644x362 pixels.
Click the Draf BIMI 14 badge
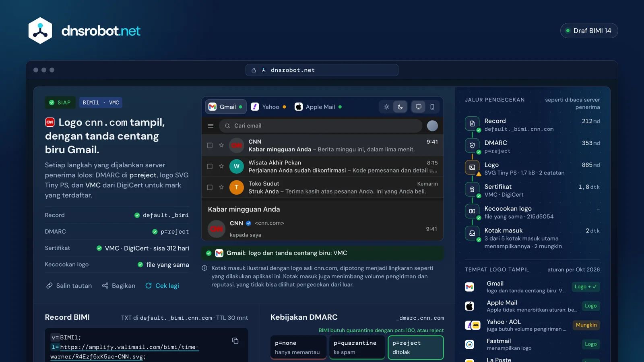click(589, 31)
